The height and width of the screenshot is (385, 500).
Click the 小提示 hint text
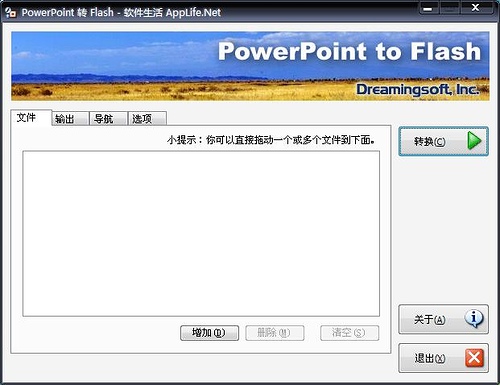(271, 140)
